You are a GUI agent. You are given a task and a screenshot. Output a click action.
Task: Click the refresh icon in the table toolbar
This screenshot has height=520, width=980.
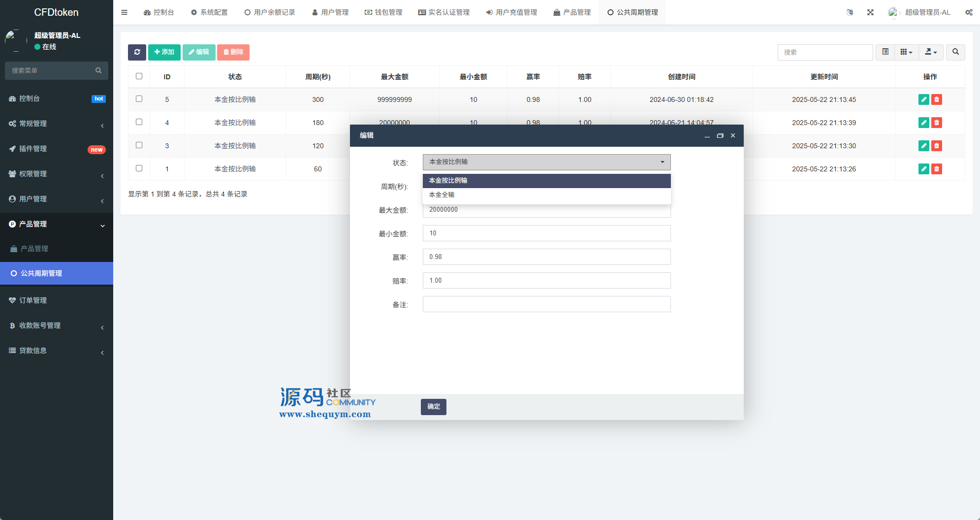click(137, 52)
